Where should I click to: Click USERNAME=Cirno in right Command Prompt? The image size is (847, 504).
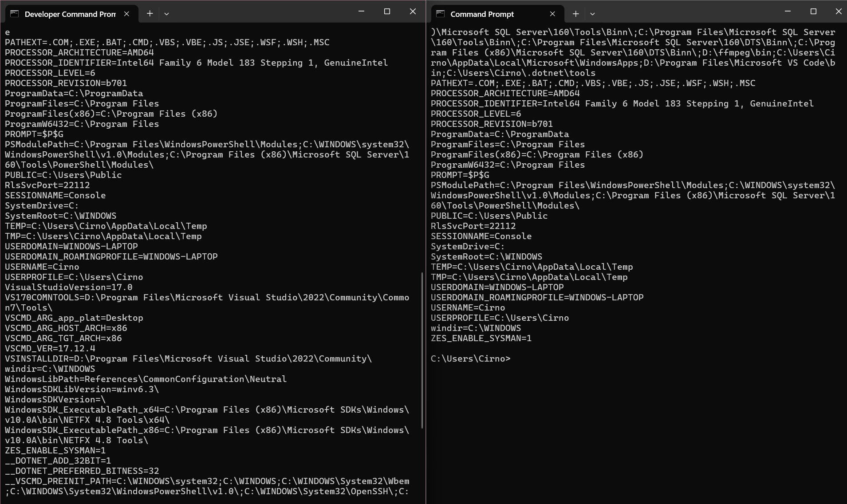(x=468, y=307)
